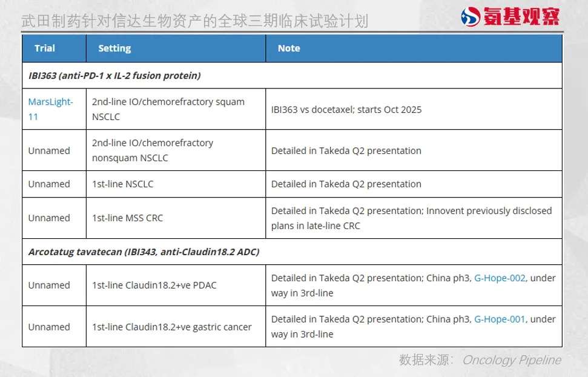Click the Innovent late-line CRC note cell
The image size is (588, 377).
pyautogui.click(x=412, y=218)
